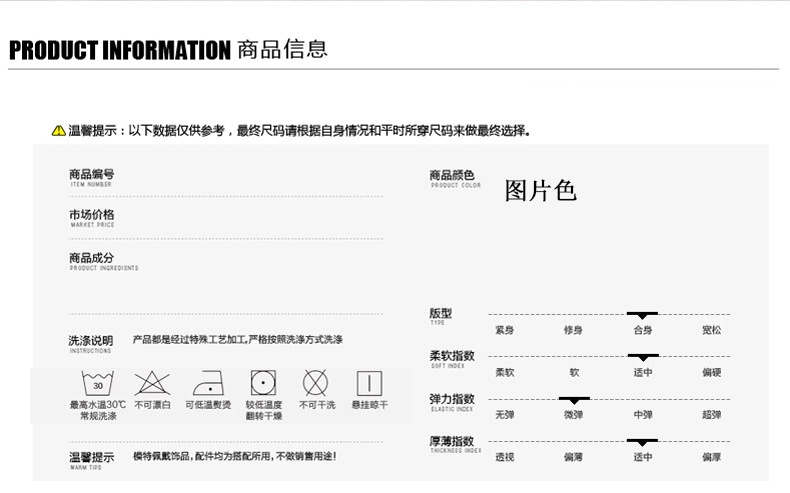The width and height of the screenshot is (790, 493).
Task: Select the 紧身 fit option
Action: pos(505,330)
